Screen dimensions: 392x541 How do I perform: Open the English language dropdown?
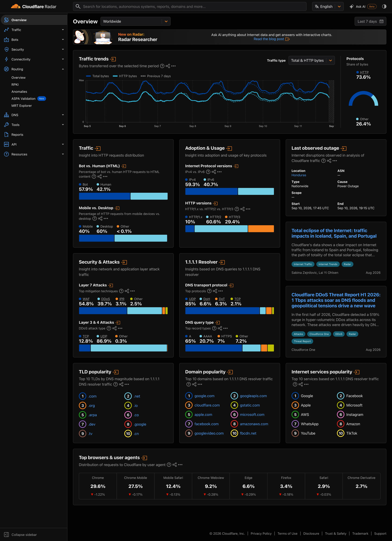(328, 6)
